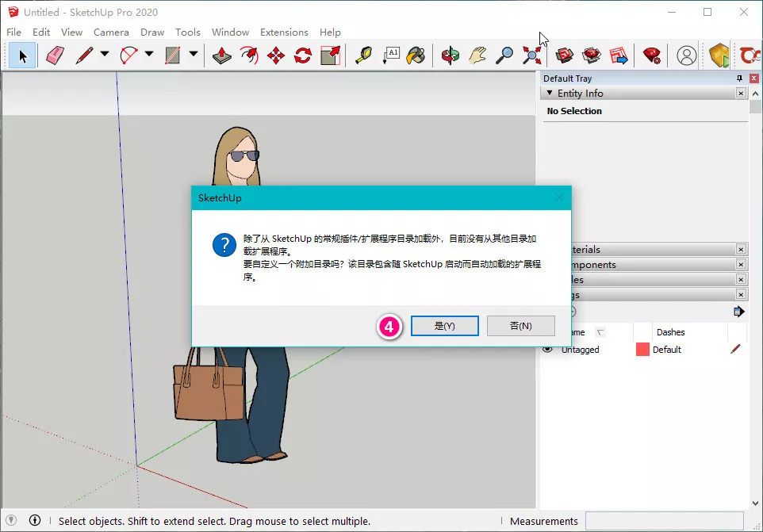This screenshot has width=763, height=532.
Task: Open the Extension Warehouse
Action: 591,55
